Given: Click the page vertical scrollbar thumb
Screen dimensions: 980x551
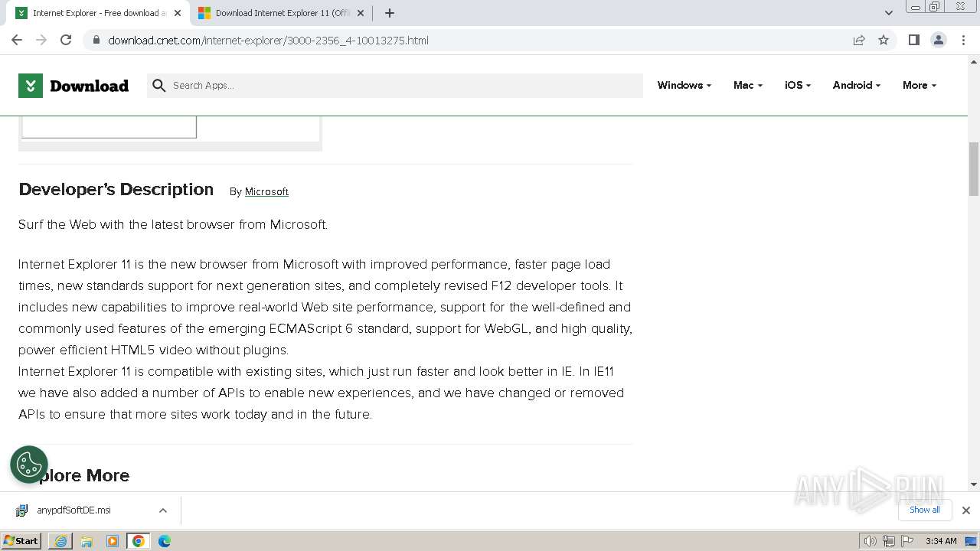Looking at the screenshot, I should point(974,168).
